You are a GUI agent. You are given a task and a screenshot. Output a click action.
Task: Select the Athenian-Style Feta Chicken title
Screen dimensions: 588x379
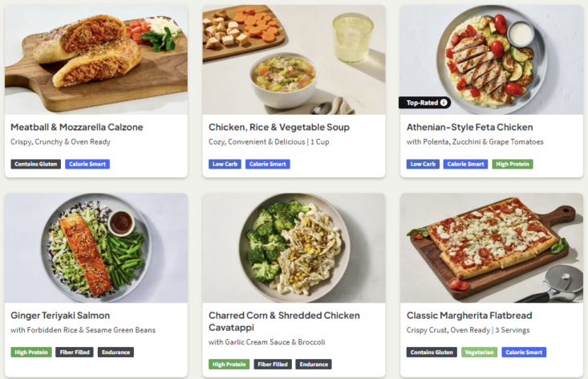tap(469, 127)
